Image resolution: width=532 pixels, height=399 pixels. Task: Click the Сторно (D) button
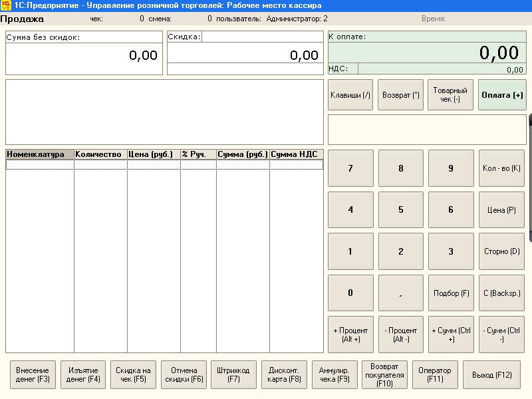[x=502, y=251]
